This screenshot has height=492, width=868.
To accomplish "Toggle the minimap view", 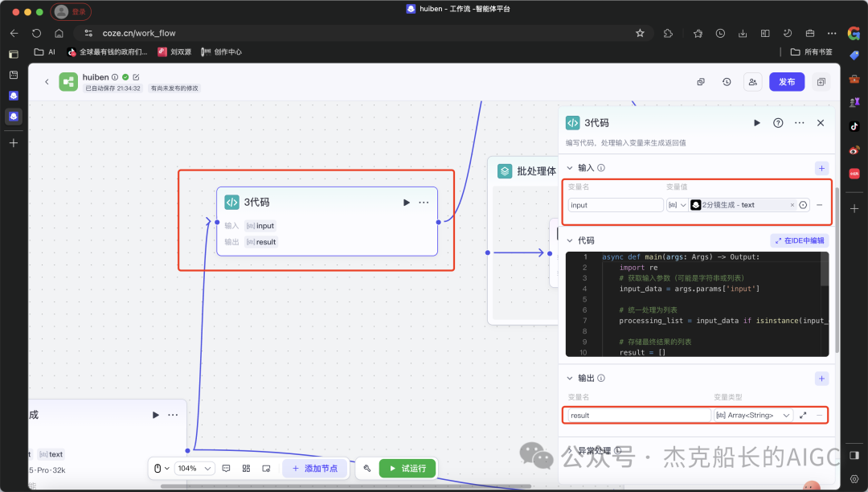I will click(266, 468).
